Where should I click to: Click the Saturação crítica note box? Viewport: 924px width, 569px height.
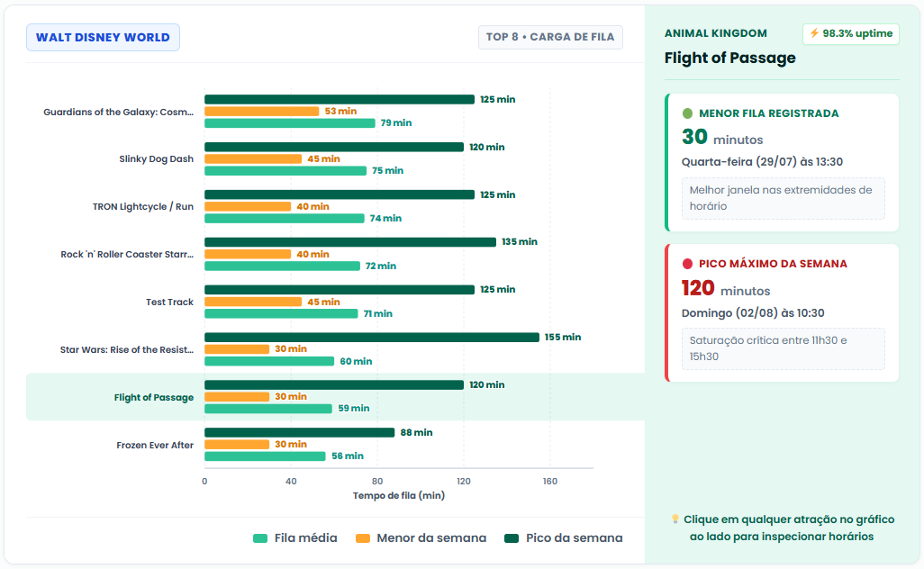784,348
